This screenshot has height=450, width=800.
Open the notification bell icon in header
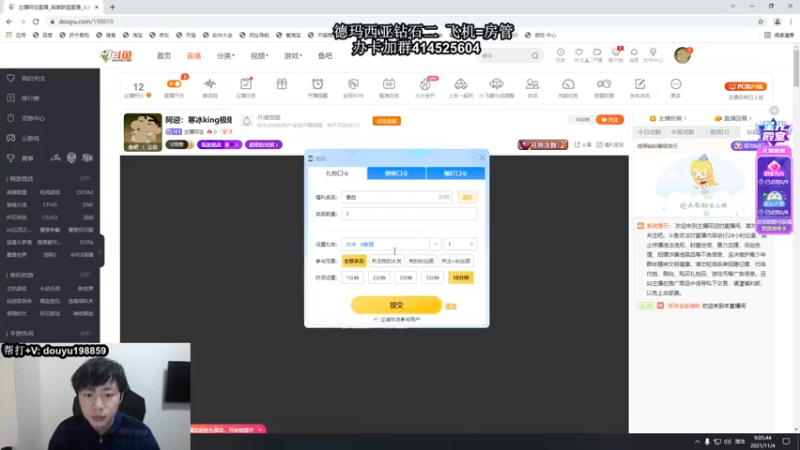click(x=634, y=53)
